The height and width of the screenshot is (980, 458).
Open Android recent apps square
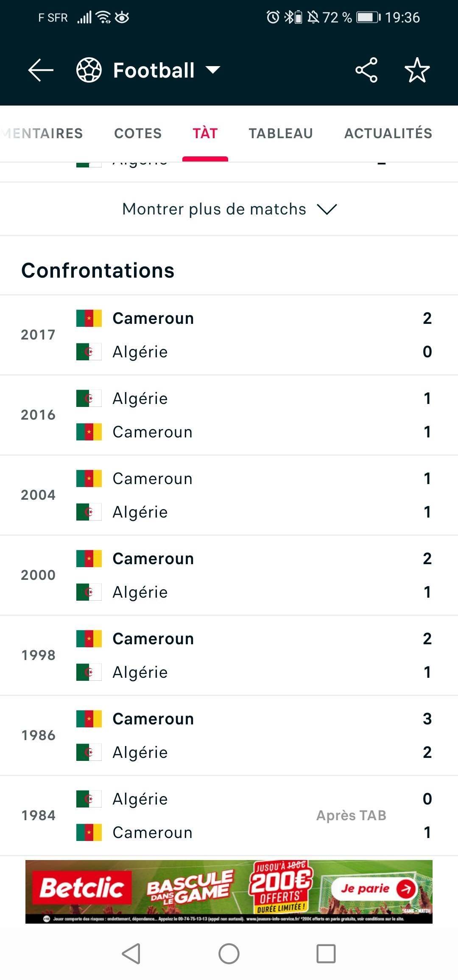point(326,954)
